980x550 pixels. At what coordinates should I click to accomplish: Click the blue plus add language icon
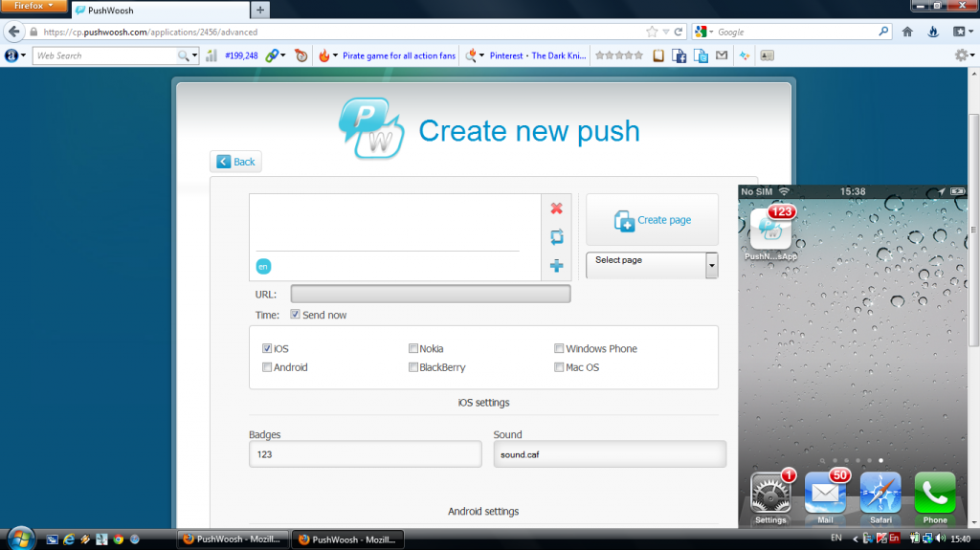tap(556, 266)
